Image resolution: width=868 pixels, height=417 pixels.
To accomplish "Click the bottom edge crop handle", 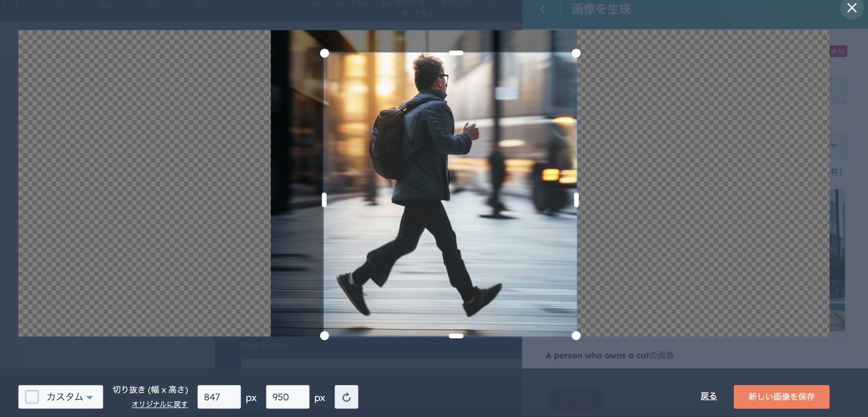I will coord(456,336).
